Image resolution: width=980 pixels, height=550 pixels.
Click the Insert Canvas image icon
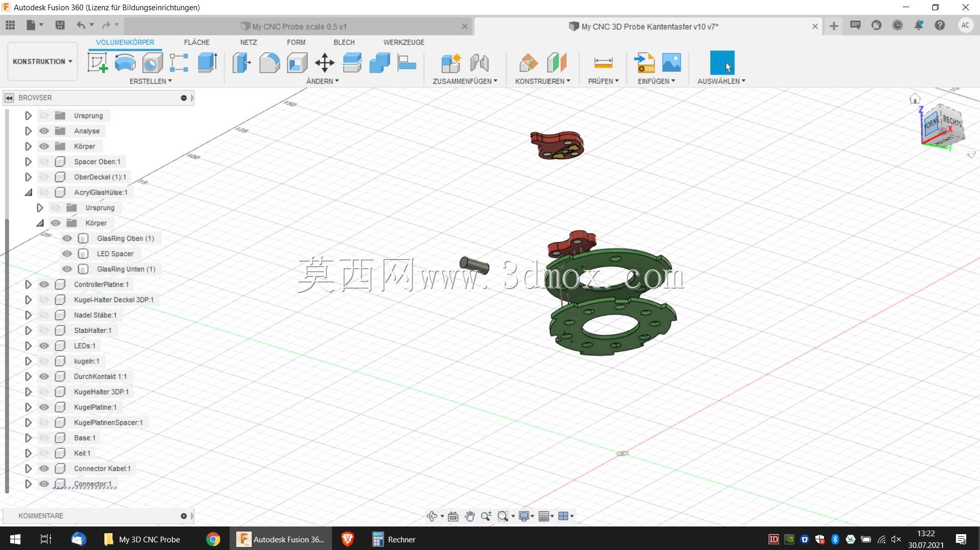(672, 63)
